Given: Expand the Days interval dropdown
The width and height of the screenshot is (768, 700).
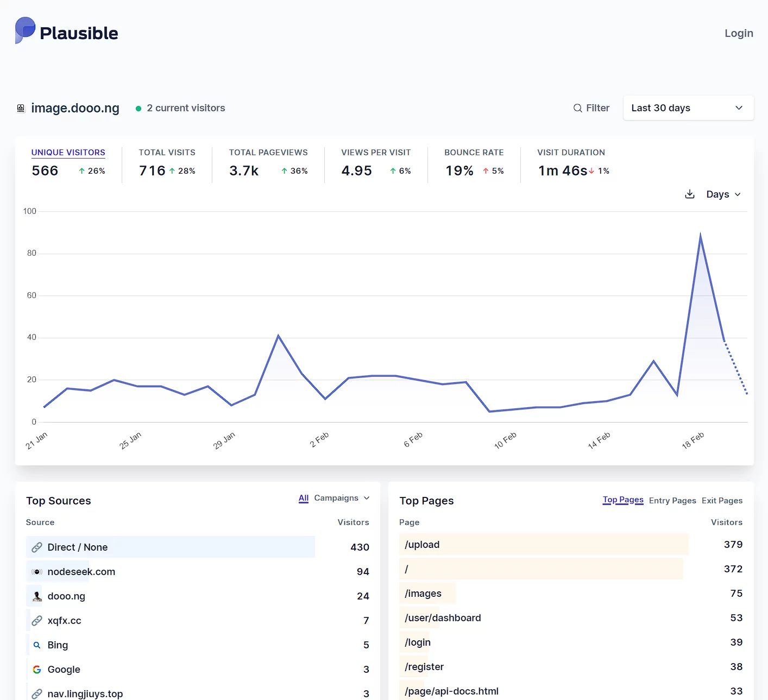Looking at the screenshot, I should (723, 194).
